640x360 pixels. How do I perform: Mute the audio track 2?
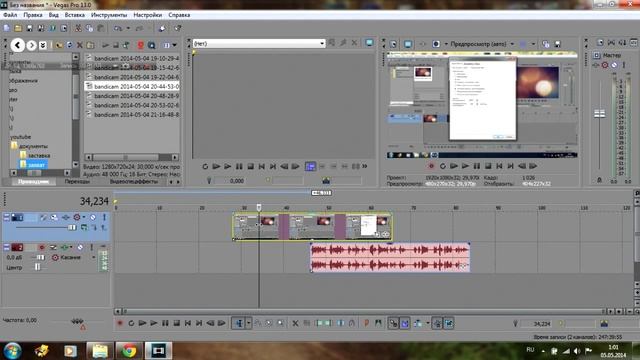(x=80, y=247)
